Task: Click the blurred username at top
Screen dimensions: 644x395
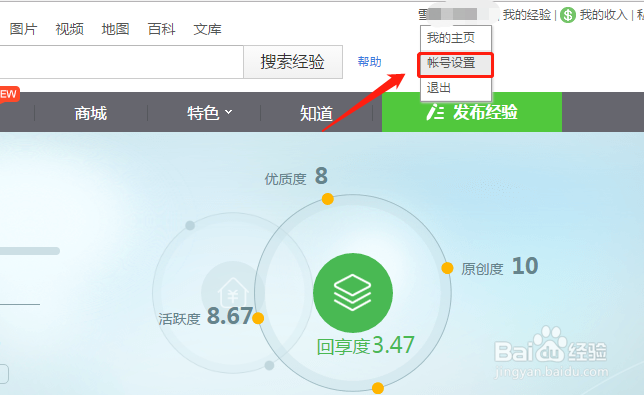Action: click(x=458, y=14)
